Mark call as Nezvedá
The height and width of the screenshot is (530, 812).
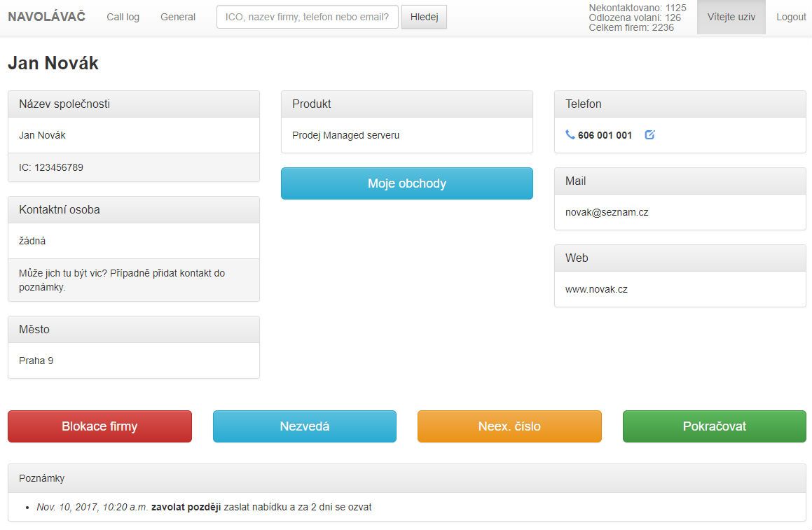click(x=304, y=426)
